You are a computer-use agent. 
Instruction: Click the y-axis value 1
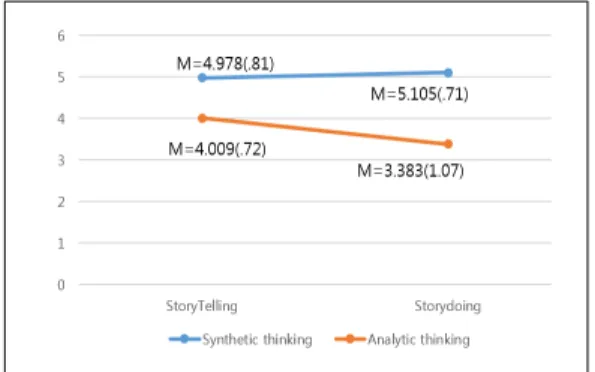click(61, 243)
